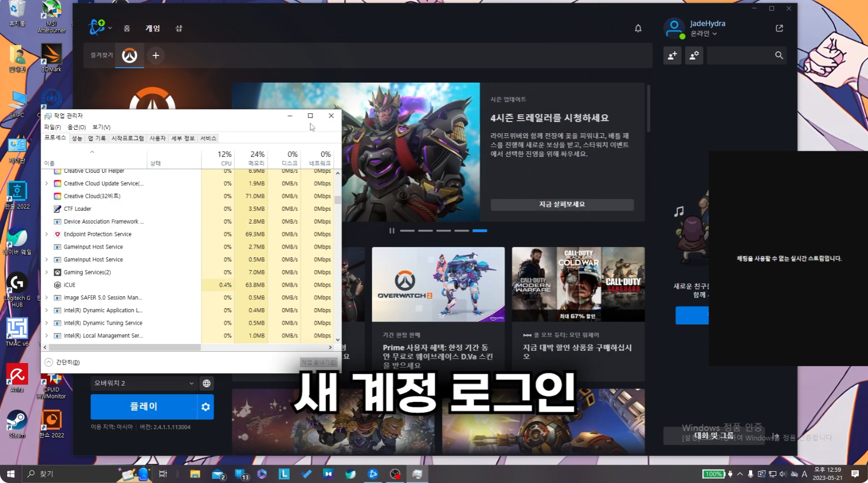
Task: Select the iCUE process row
Action: [x=188, y=285]
